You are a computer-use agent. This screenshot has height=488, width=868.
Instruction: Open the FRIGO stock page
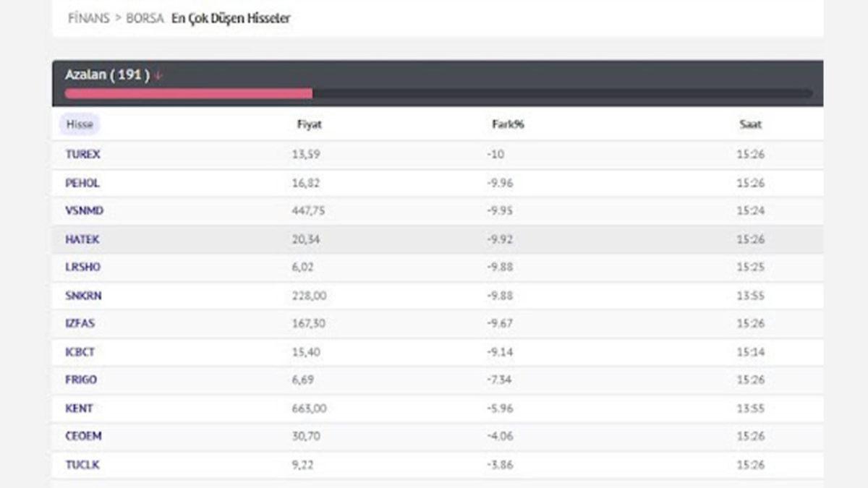pyautogui.click(x=80, y=380)
